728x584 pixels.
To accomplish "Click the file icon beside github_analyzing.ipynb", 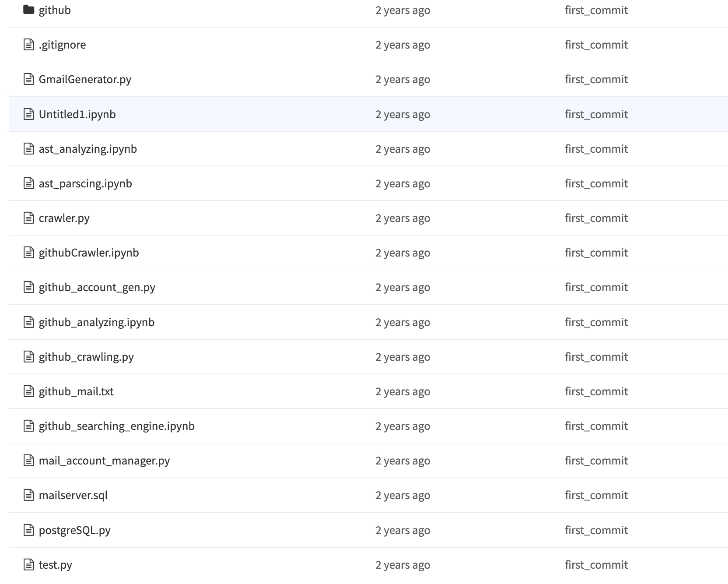I will (28, 322).
